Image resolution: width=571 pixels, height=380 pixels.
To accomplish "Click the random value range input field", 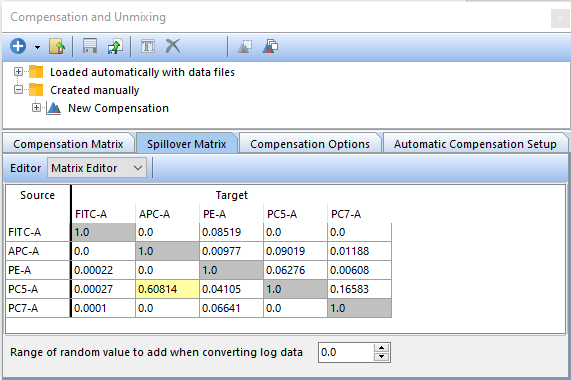I will pyautogui.click(x=346, y=352).
